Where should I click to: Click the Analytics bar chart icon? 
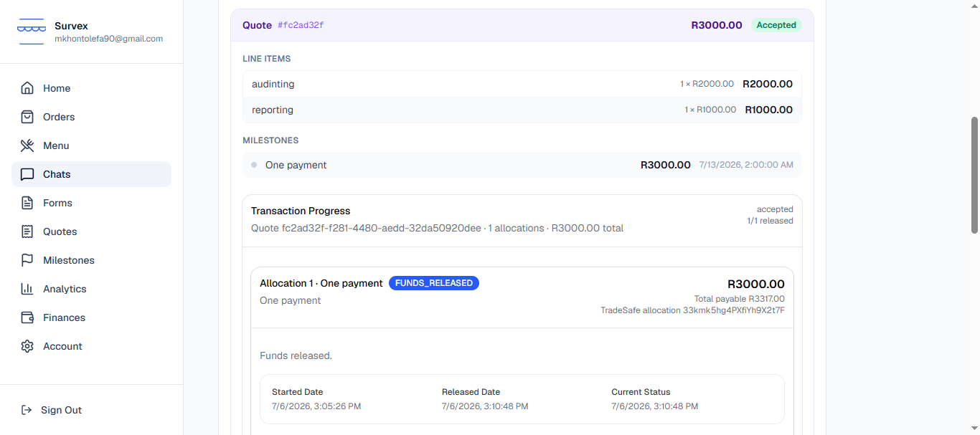pyautogui.click(x=27, y=289)
